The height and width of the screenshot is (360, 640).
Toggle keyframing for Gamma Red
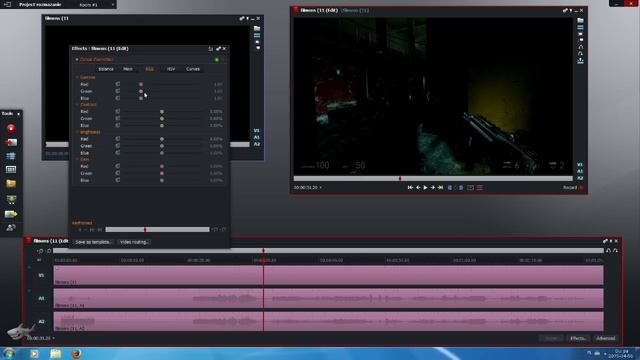[118, 84]
